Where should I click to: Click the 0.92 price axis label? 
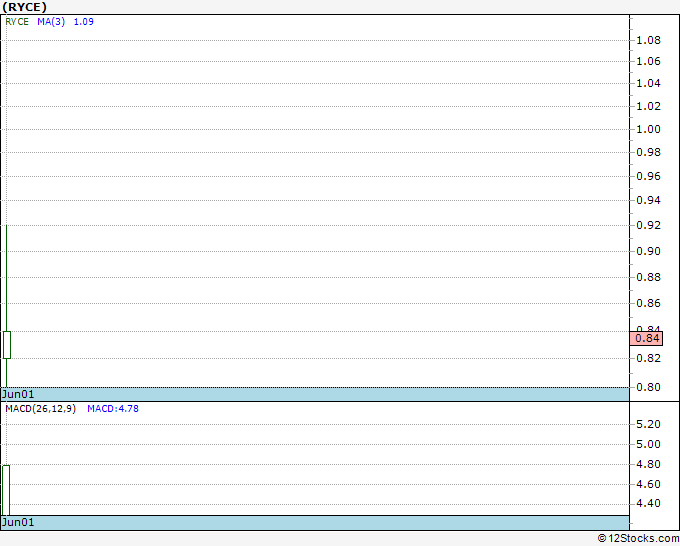(648, 225)
